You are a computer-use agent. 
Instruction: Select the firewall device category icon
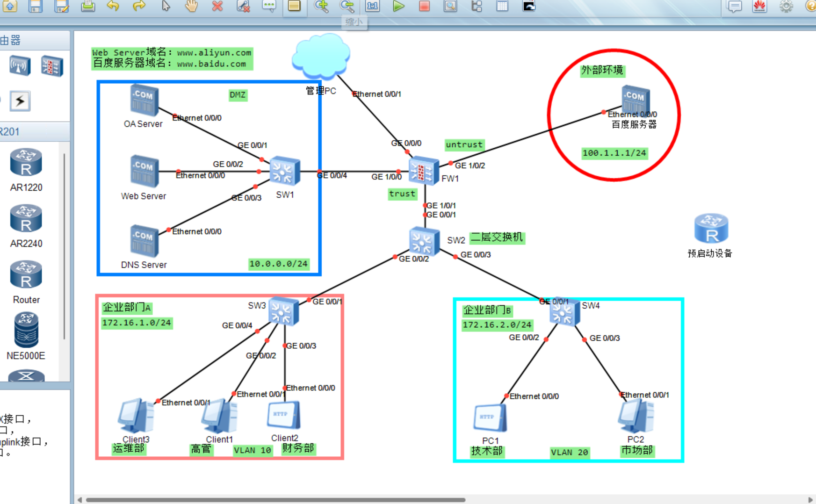point(52,66)
